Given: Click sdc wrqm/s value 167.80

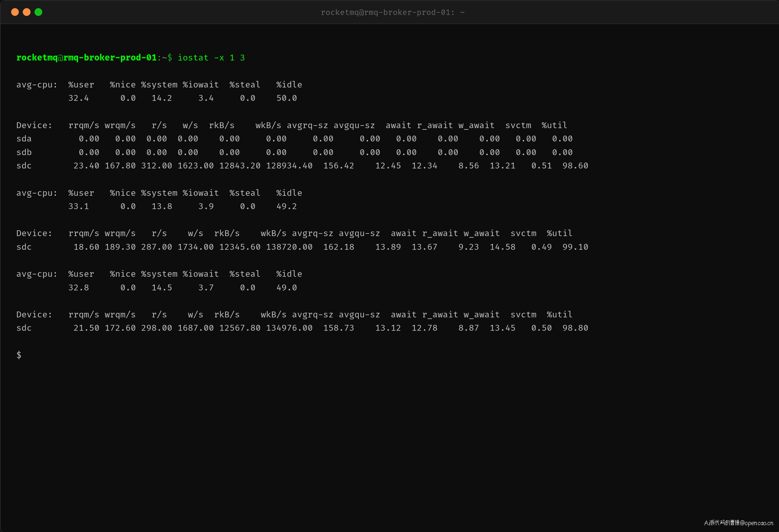Looking at the screenshot, I should pos(120,166).
